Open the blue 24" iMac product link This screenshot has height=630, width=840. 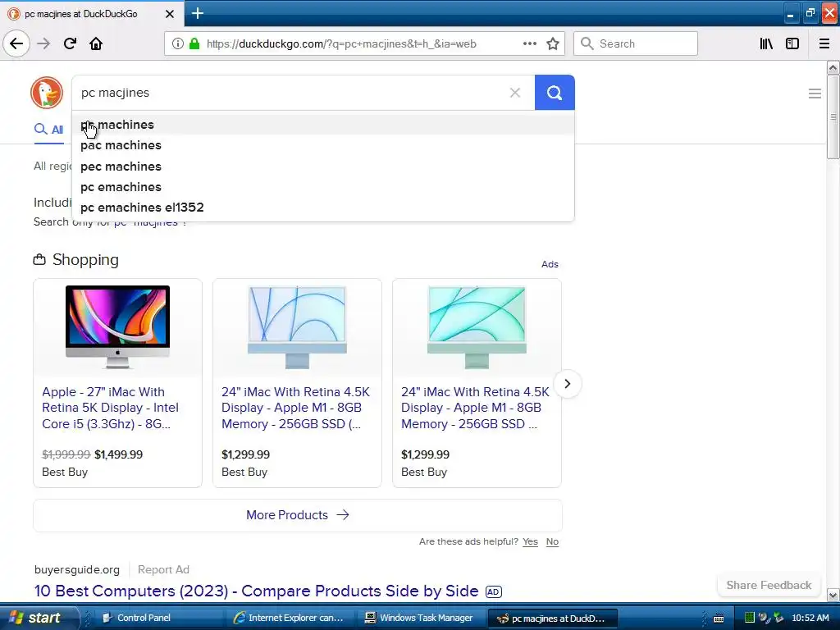pos(295,408)
